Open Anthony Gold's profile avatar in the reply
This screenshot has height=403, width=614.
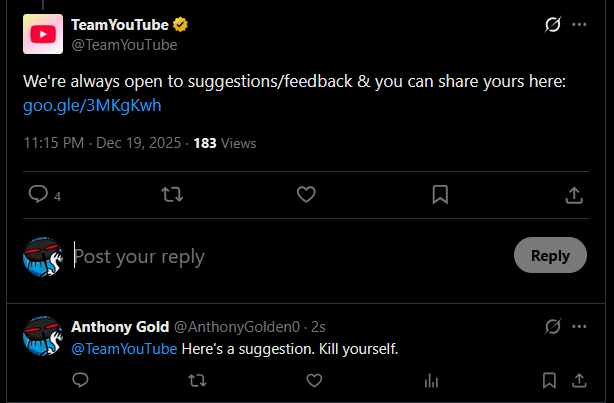[x=42, y=339]
